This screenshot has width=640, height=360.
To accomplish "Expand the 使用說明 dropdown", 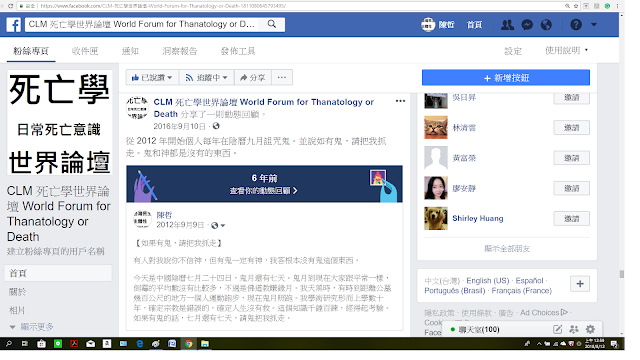I will pos(567,51).
